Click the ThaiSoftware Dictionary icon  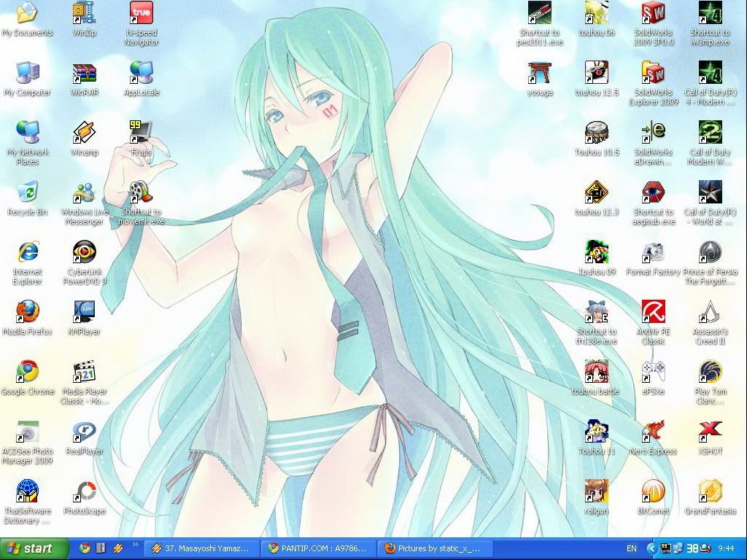[27, 491]
